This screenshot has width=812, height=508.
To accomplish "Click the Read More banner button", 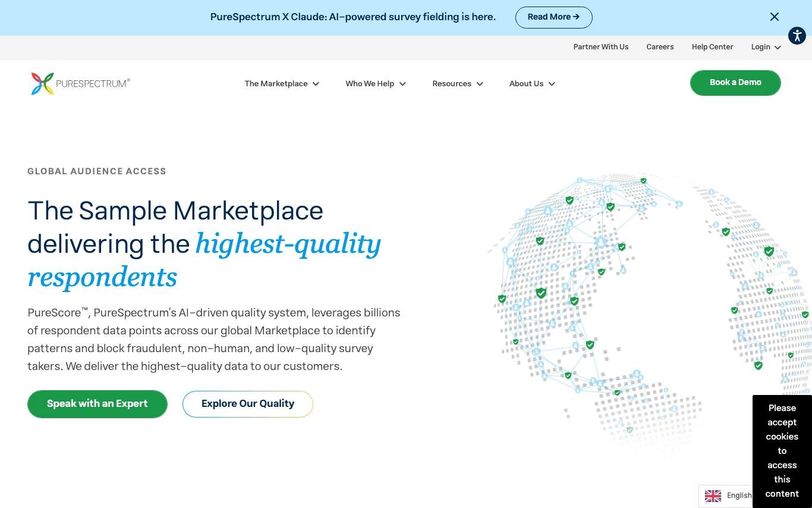I will [x=554, y=17].
